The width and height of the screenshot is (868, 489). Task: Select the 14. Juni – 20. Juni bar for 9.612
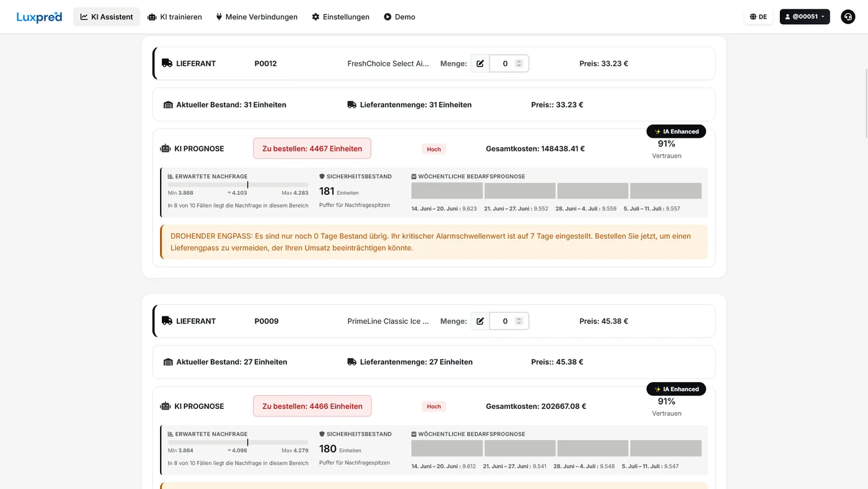coord(447,448)
